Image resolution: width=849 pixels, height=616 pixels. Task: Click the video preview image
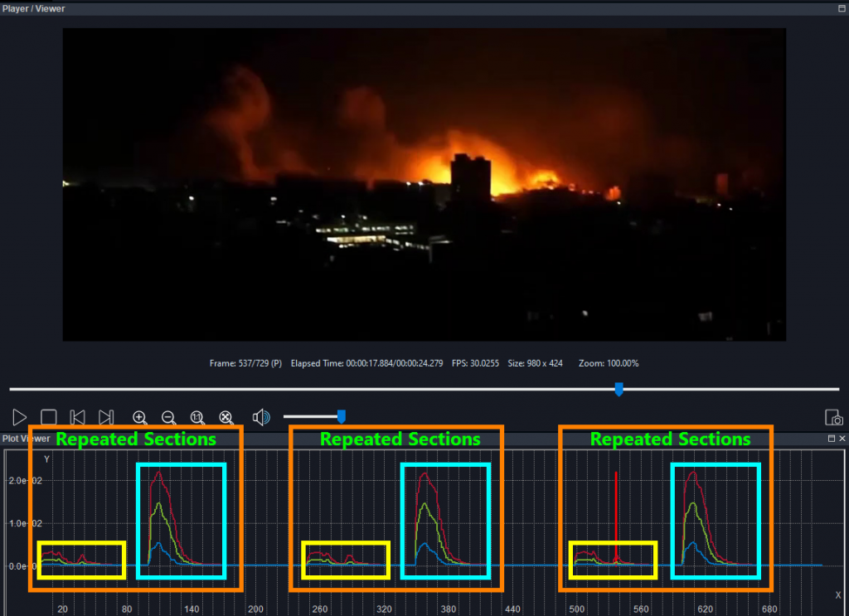(x=424, y=184)
